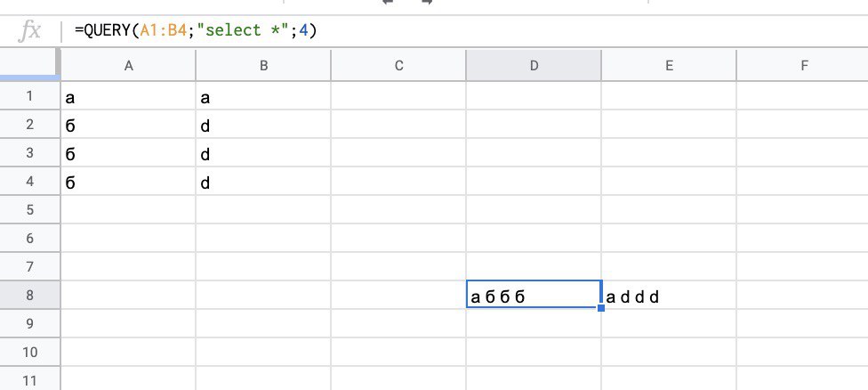Click cell B2 containing "d"
The width and height of the screenshot is (868, 390).
point(263,124)
